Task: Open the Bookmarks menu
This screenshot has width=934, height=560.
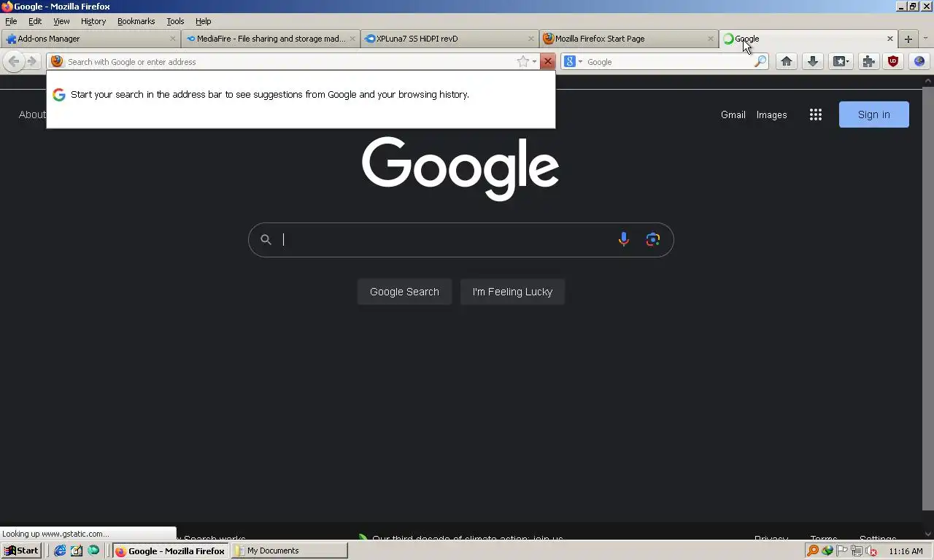Action: point(136,21)
